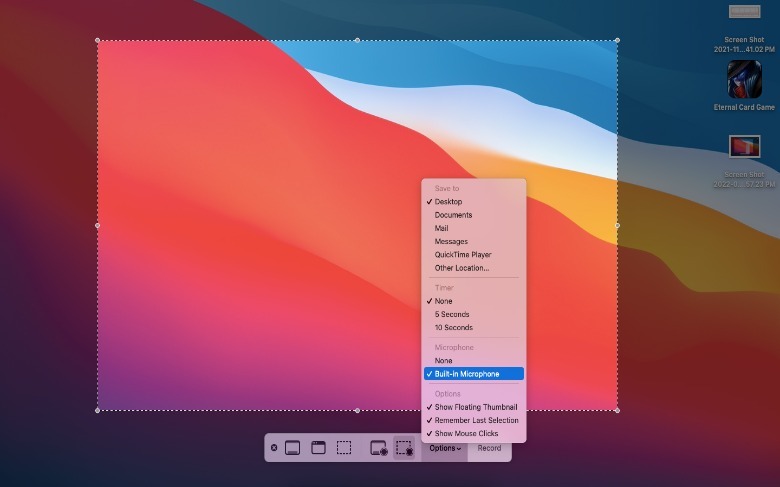The width and height of the screenshot is (780, 487).
Task: Close the screenshot toolbar with the X icon
Action: [x=274, y=448]
